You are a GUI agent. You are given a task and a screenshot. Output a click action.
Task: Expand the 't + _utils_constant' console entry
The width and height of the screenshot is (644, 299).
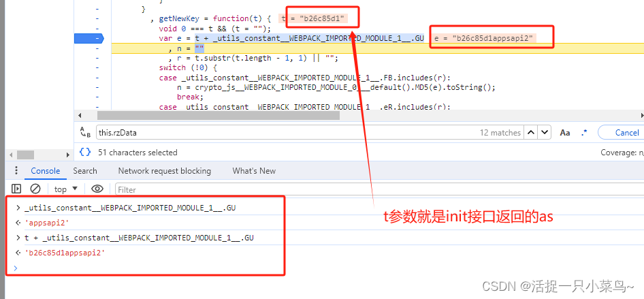coord(18,238)
